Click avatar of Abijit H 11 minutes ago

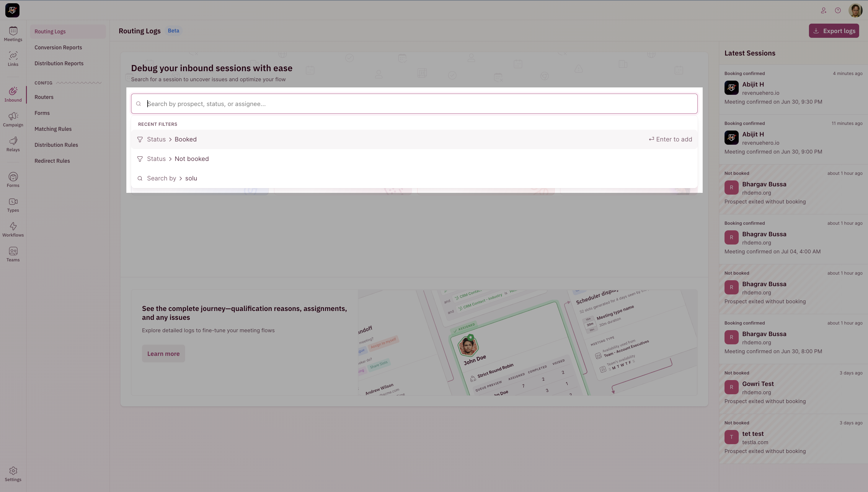click(x=732, y=138)
